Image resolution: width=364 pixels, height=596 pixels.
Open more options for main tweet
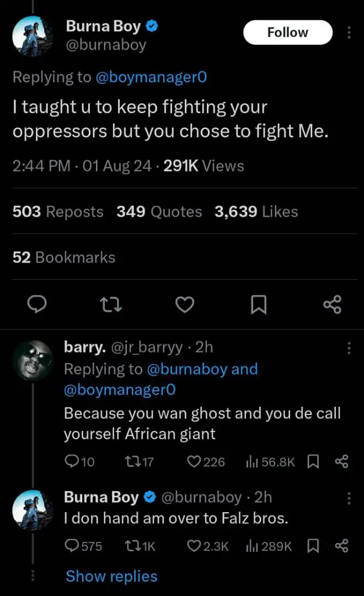tap(349, 33)
